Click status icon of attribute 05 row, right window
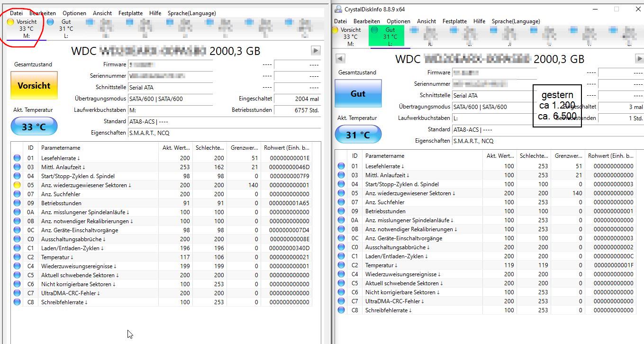Viewport: 644px width, 344px height. tap(341, 193)
